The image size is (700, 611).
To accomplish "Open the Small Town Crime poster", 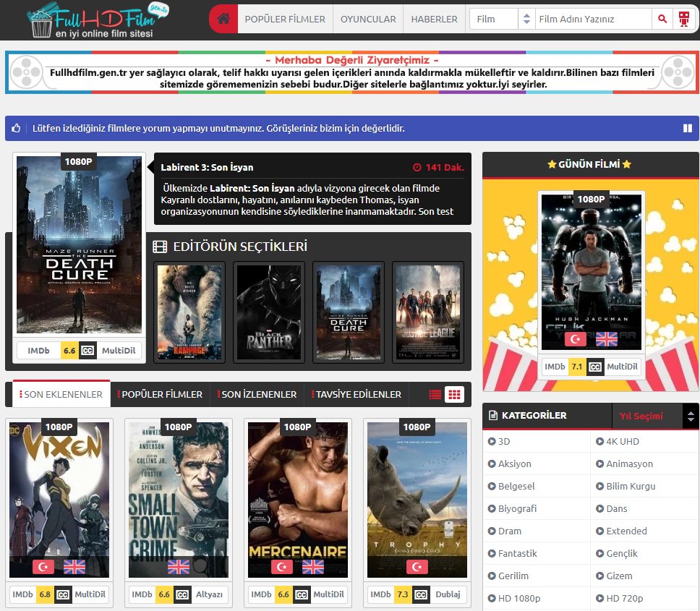I will coord(178,500).
